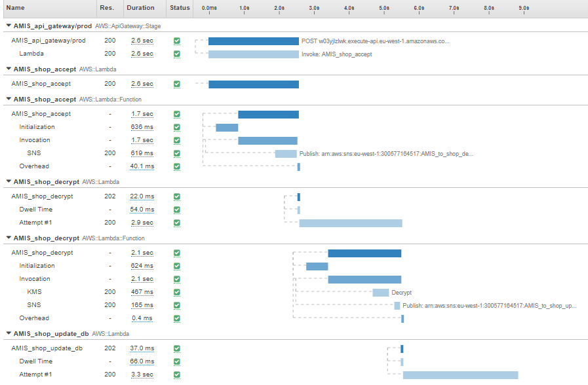Viewport: 588px width, 385px height.
Task: Collapse the AMIS_shop_update_db Lambda group
Action: click(x=9, y=333)
